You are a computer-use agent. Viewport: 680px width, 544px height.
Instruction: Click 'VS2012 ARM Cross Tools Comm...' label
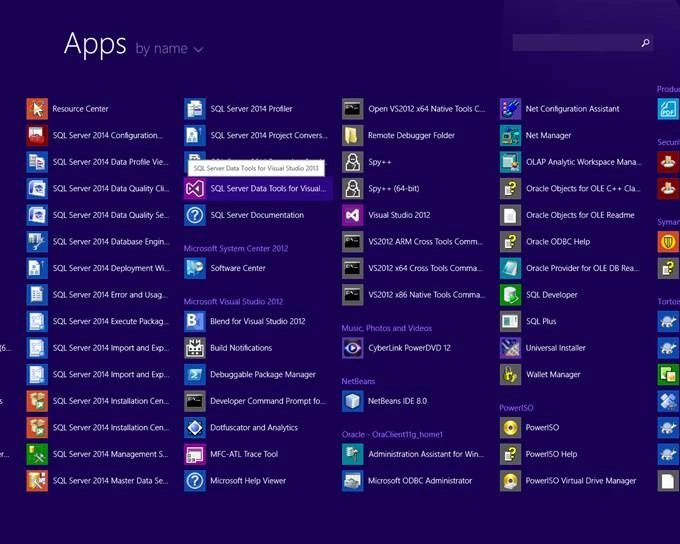click(425, 241)
